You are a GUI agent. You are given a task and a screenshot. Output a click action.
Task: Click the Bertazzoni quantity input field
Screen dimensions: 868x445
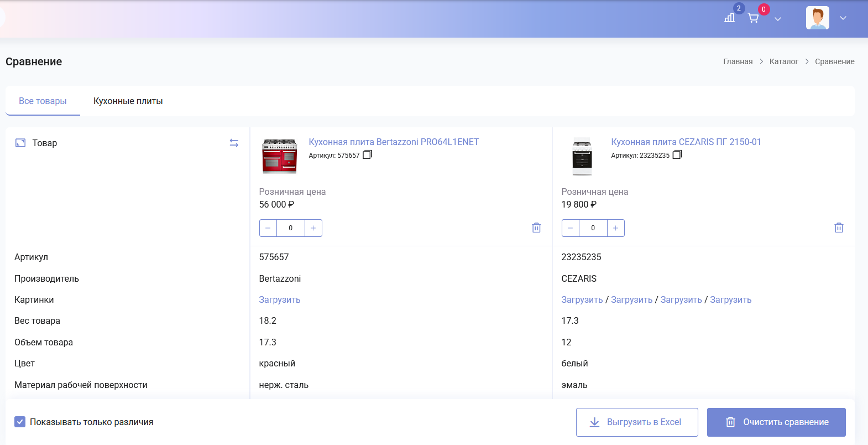291,228
